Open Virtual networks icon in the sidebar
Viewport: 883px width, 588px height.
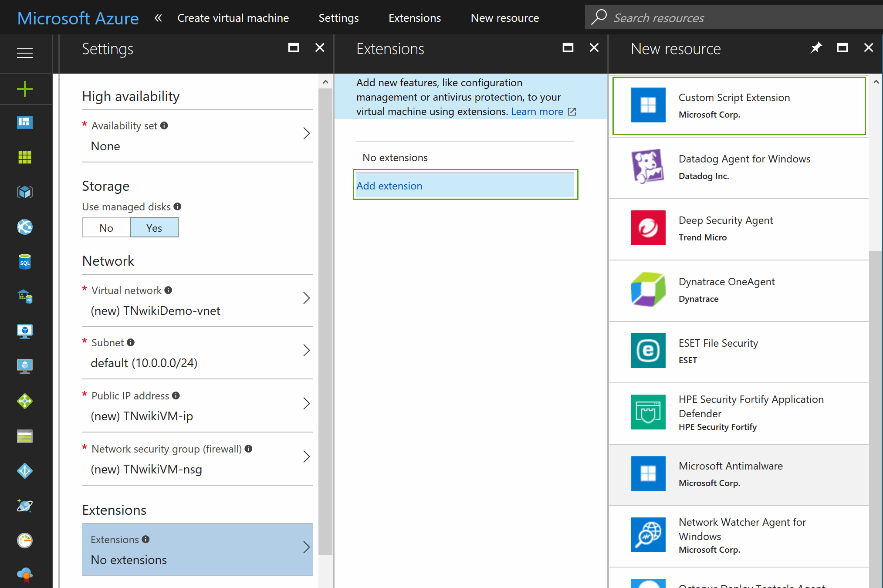25,471
